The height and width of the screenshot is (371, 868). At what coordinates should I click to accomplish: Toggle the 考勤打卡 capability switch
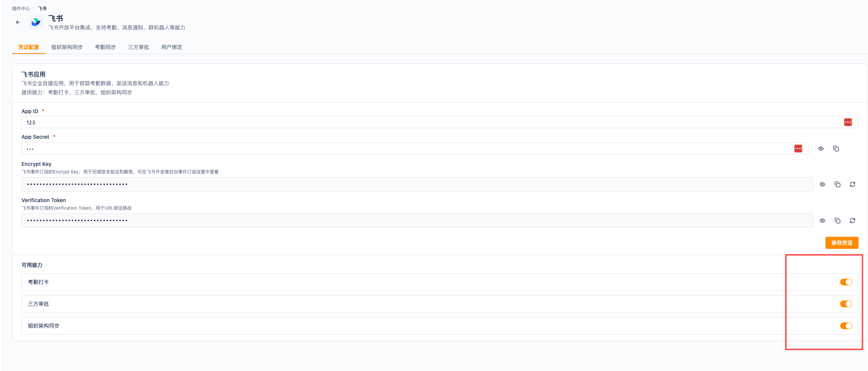[846, 282]
